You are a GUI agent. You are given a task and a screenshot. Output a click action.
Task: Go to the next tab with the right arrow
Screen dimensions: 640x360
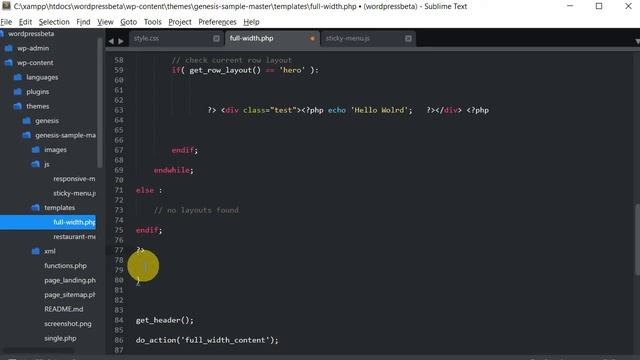(x=121, y=41)
